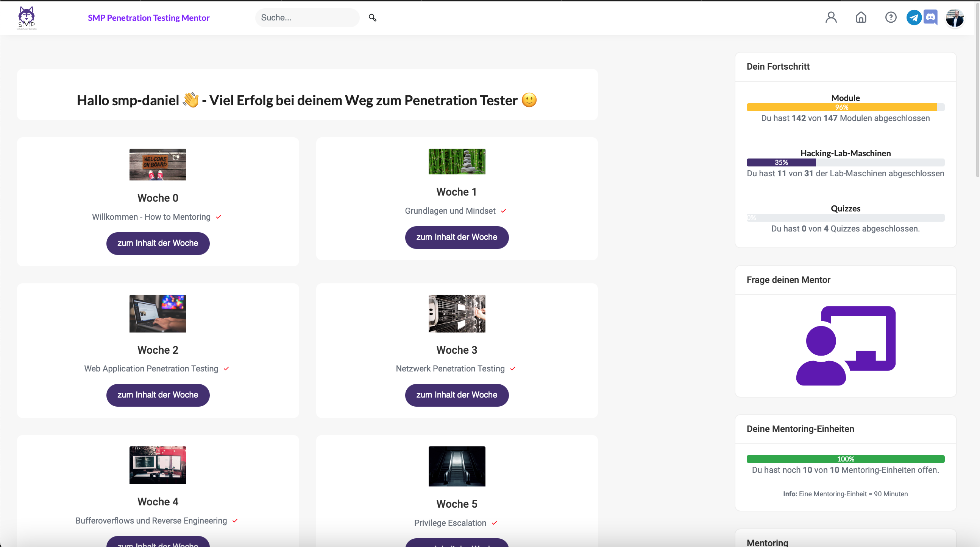Click the search magnifier icon
Screen dimensions: 980x547
point(373,17)
